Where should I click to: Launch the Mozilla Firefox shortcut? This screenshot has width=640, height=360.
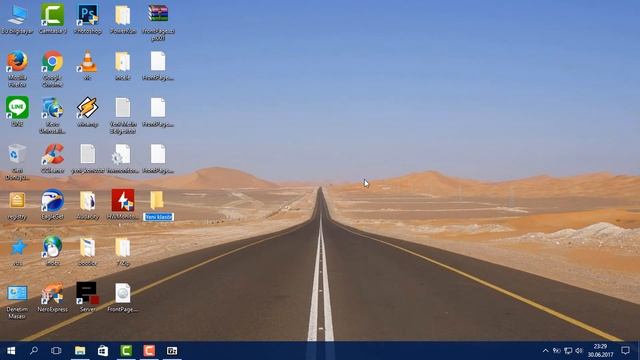17,61
